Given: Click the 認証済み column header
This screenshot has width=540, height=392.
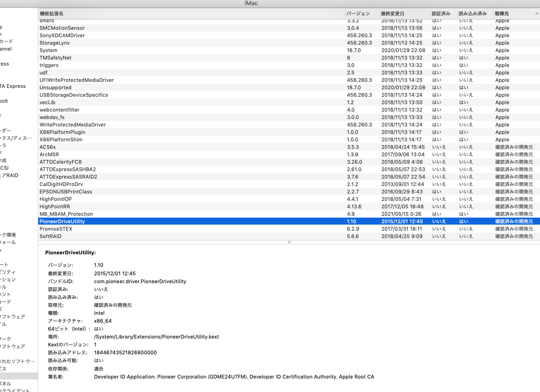Looking at the screenshot, I should point(440,14).
